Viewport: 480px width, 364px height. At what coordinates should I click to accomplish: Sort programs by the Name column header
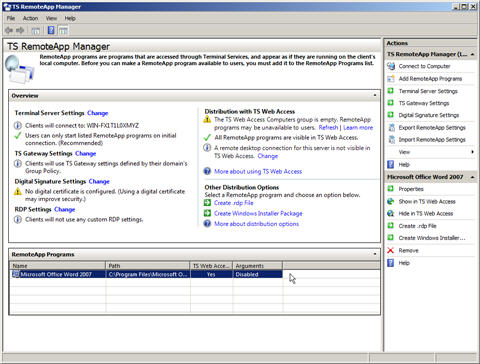pos(58,266)
